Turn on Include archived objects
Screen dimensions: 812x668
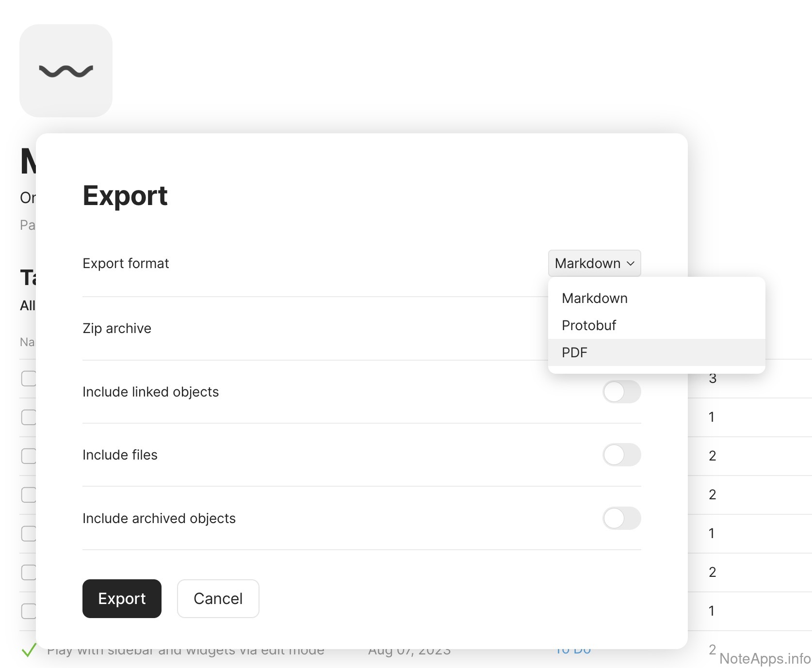[621, 518]
